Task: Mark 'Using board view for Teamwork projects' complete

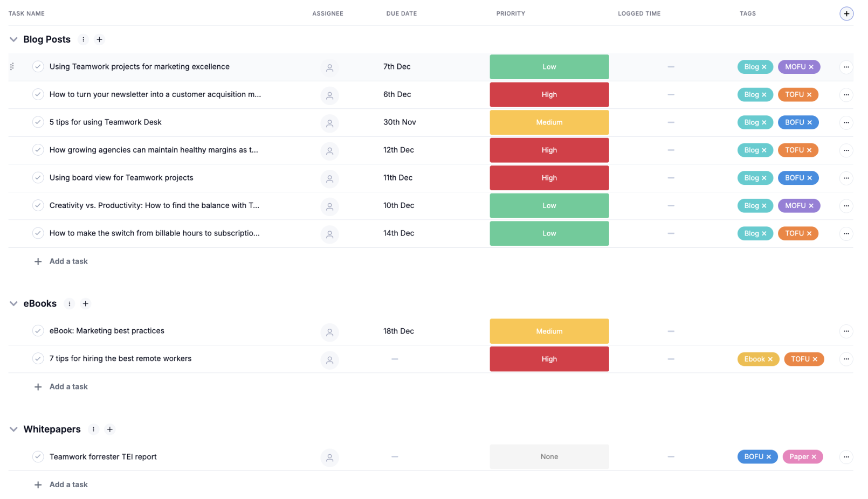Action: 38,178
